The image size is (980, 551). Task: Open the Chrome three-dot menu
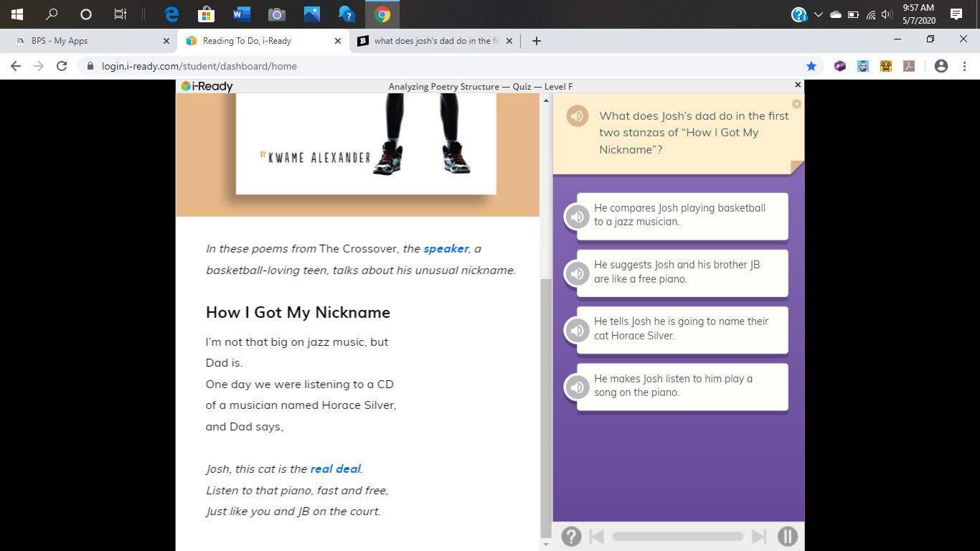pyautogui.click(x=964, y=66)
